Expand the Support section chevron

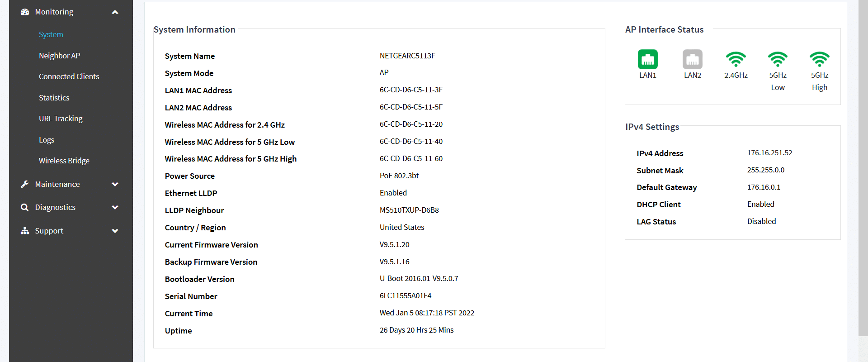[115, 231]
